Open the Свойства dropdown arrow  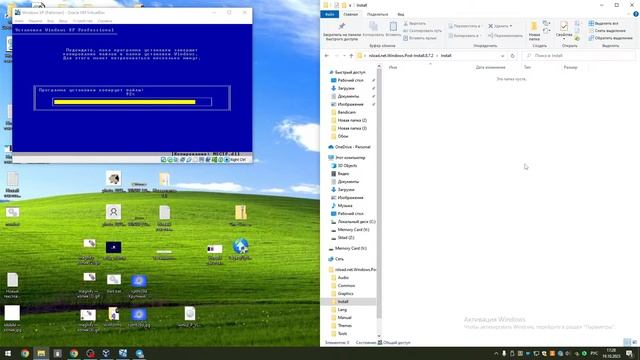point(564,39)
